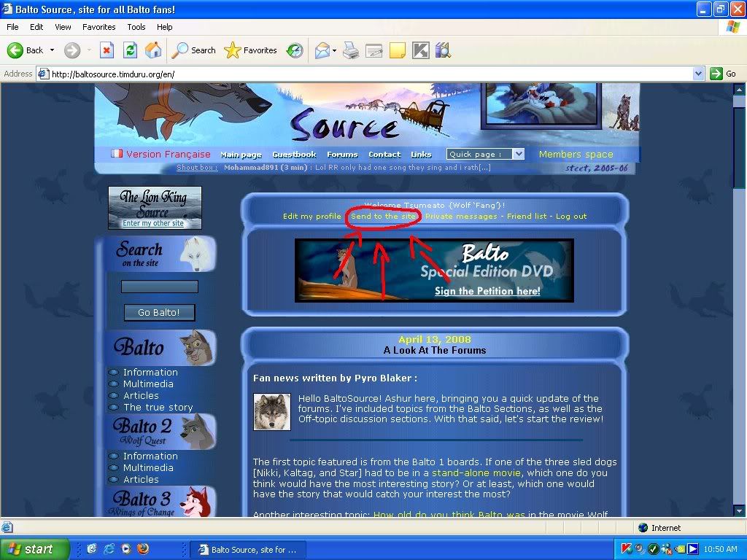747x560 pixels.
Task: Click the site search text field
Action: pos(160,286)
